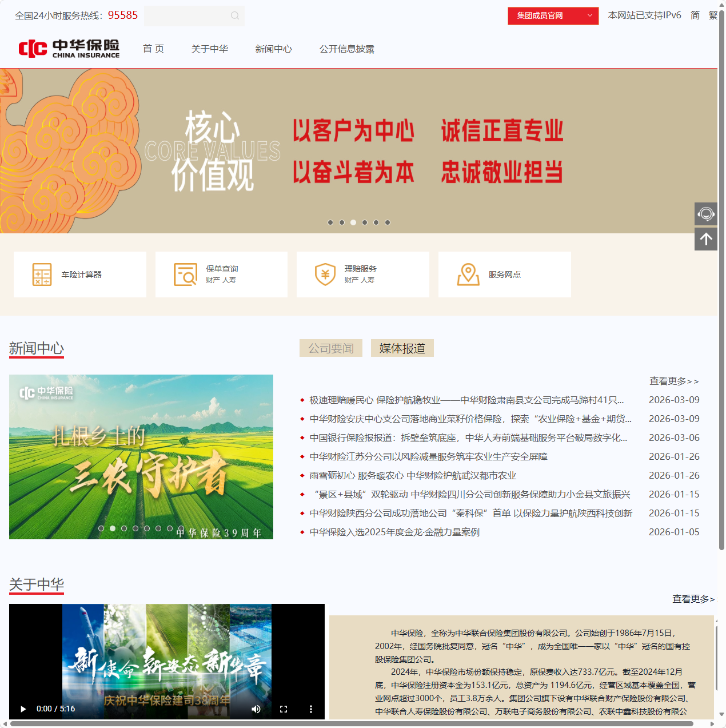Expand the 集团成员官网 dropdown
Screen dimensions: 726x728
(552, 16)
